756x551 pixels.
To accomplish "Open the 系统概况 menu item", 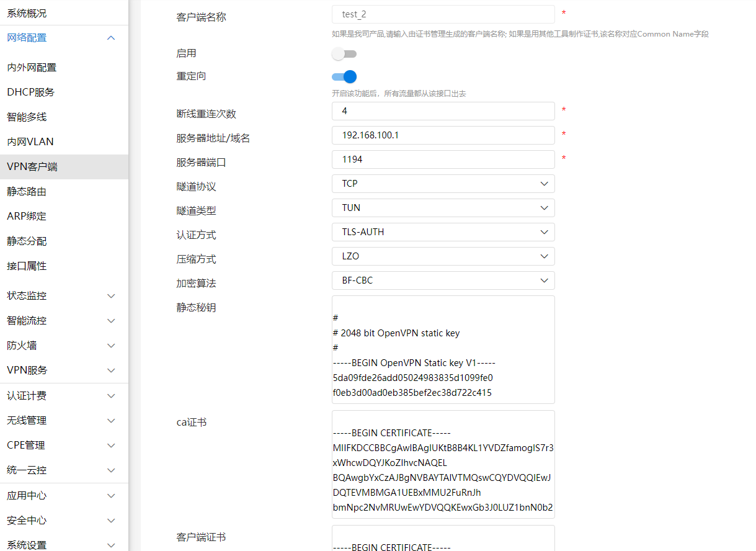I will point(27,13).
